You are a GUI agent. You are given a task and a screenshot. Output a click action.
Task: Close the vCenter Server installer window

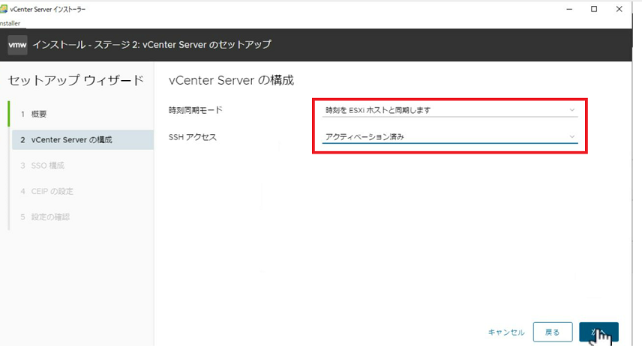tap(619, 9)
